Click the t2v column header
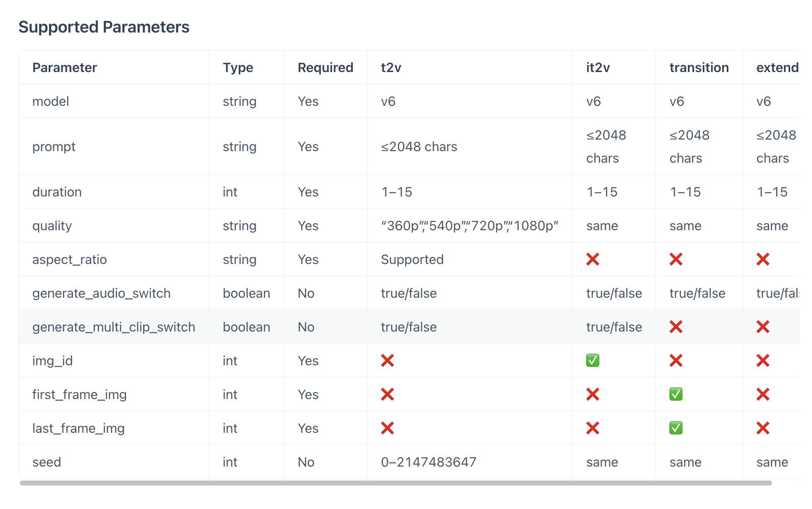The height and width of the screenshot is (509, 812). click(x=391, y=68)
